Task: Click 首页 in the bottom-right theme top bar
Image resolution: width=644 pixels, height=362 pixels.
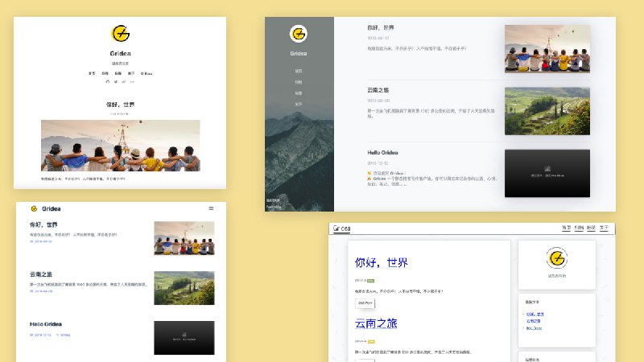Action: (567, 228)
